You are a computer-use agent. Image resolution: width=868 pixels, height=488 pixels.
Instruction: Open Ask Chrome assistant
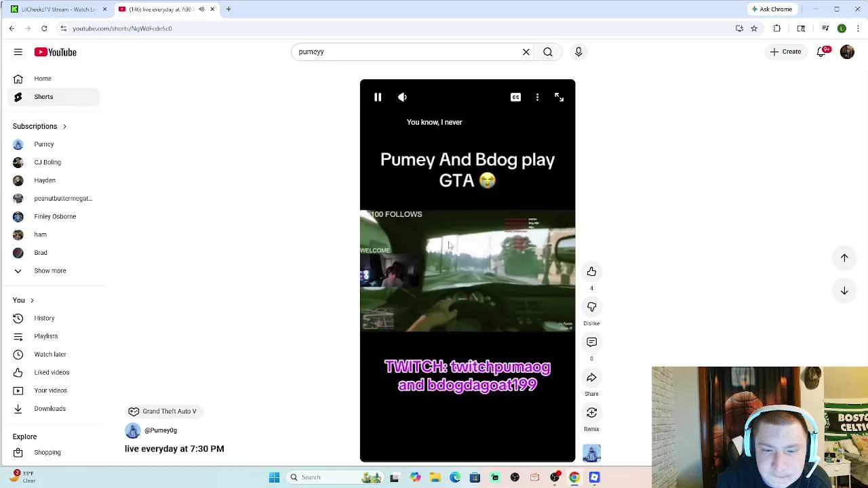(x=772, y=9)
